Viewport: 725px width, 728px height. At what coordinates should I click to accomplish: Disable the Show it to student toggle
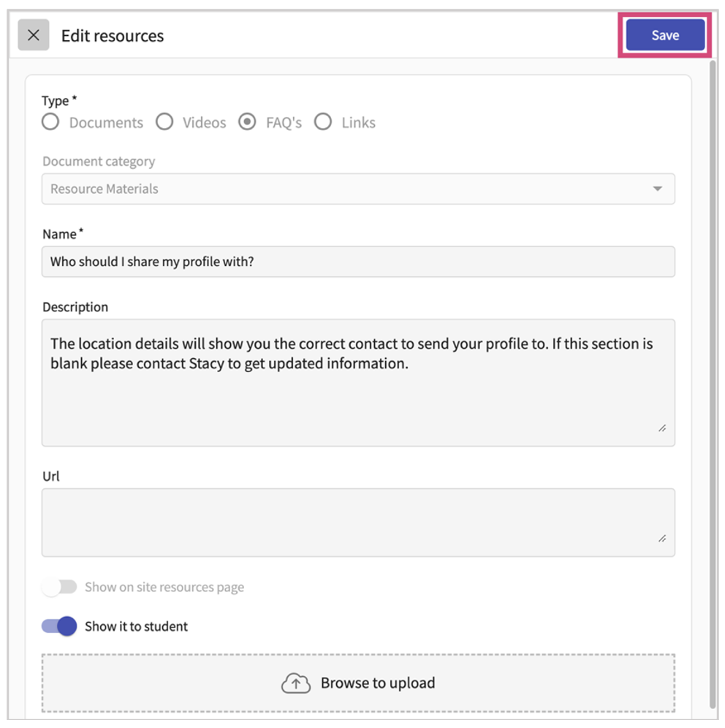pos(59,626)
